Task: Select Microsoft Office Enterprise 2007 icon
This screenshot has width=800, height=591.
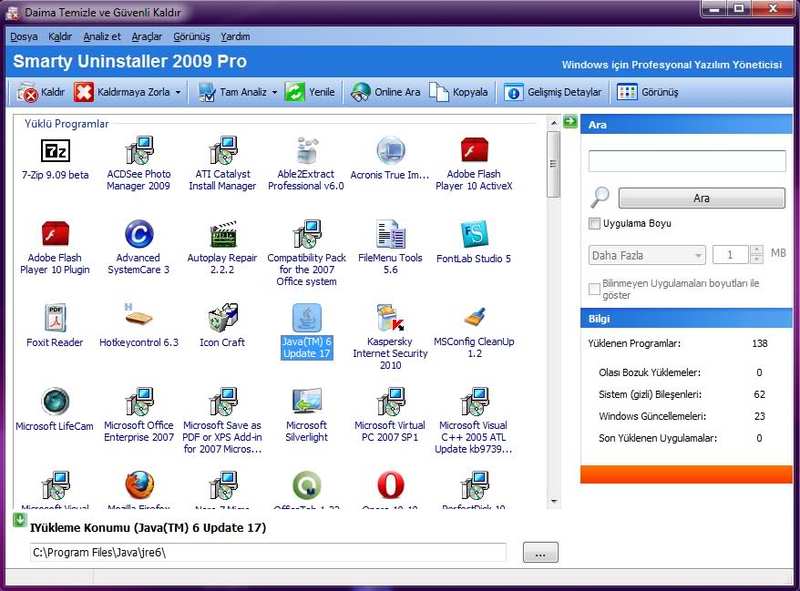Action: tap(139, 401)
